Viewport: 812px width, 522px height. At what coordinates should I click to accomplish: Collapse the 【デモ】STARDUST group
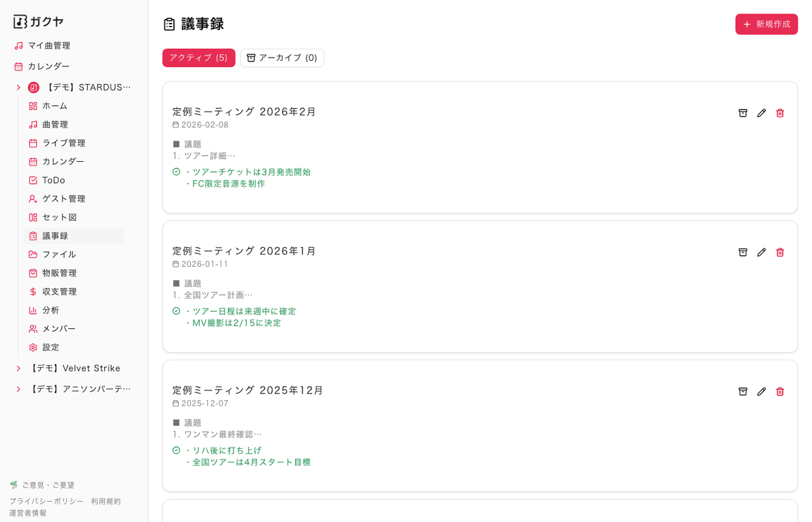pos(18,87)
